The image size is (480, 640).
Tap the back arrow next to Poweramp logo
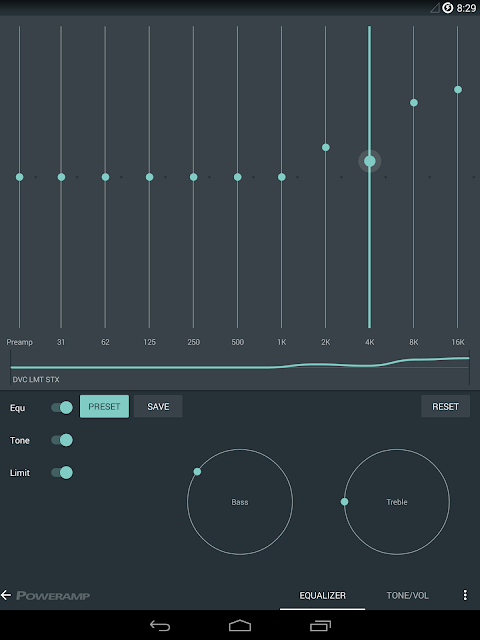(x=6, y=595)
